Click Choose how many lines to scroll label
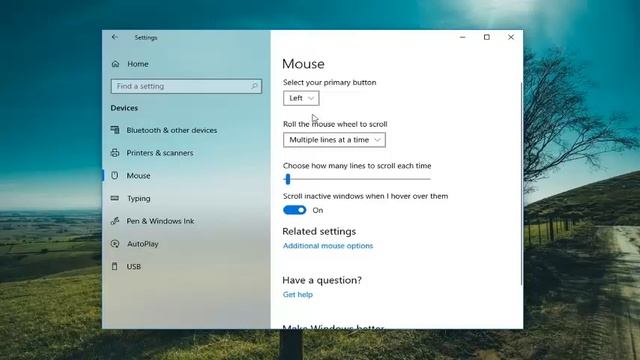The image size is (640, 360). pyautogui.click(x=357, y=166)
